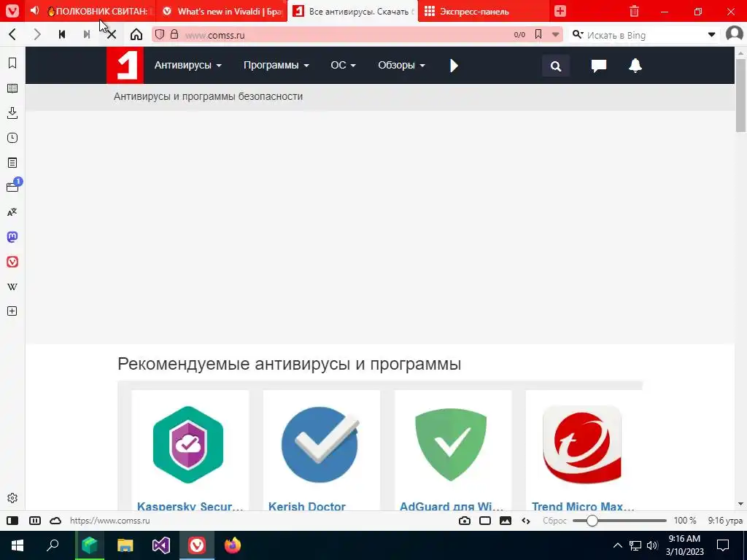Switch to Экспресс-панель tab
The width and height of the screenshot is (747, 560).
point(483,11)
